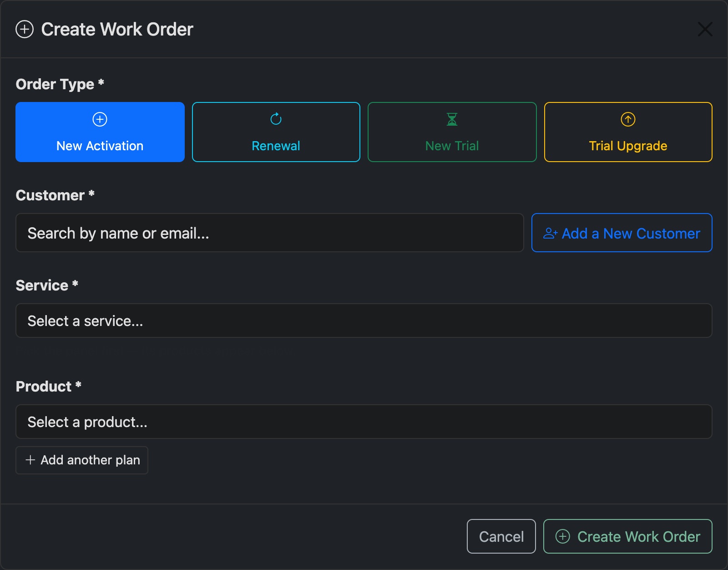Submit with Create Work Order button
Viewport: 728px width, 570px height.
pos(628,536)
